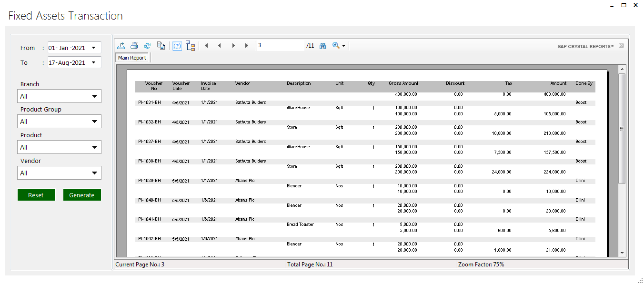Toggle the Parameter Panel button
This screenshot has width=644, height=285.
coord(177,46)
